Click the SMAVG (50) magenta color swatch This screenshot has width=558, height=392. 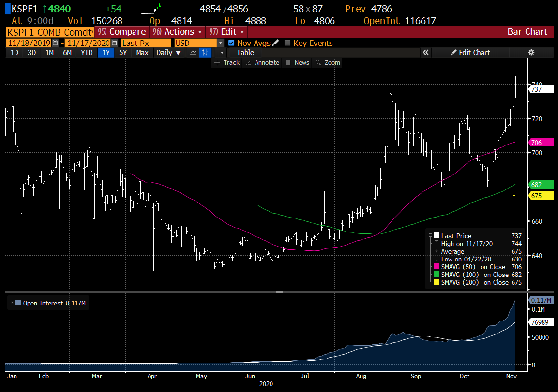tap(437, 267)
